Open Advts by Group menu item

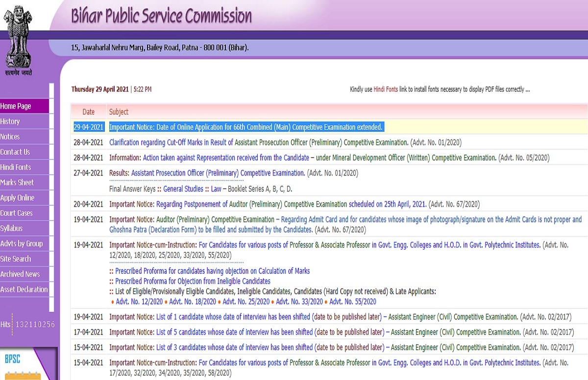(x=22, y=243)
